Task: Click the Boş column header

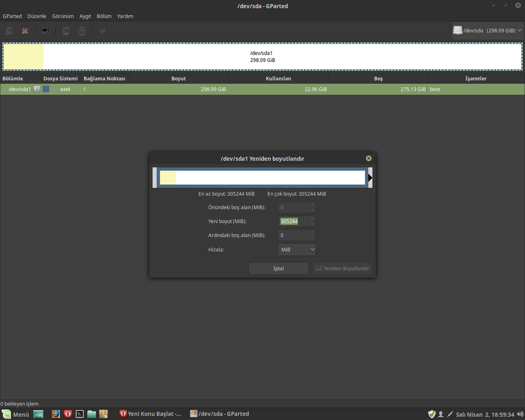Action: pyautogui.click(x=379, y=78)
